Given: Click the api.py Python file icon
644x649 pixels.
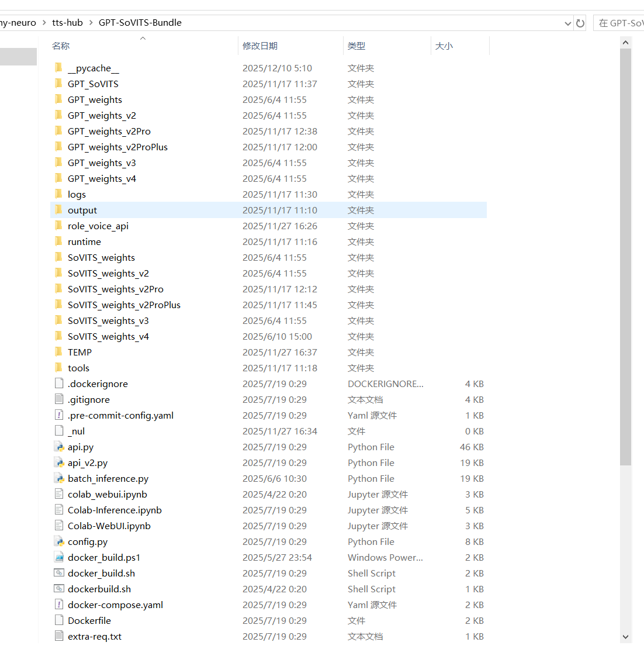Looking at the screenshot, I should point(58,447).
